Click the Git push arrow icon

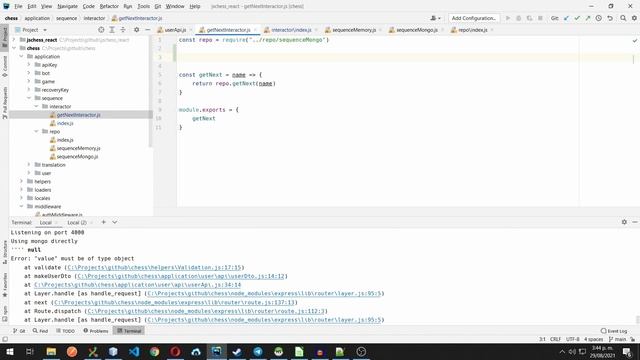click(588, 18)
